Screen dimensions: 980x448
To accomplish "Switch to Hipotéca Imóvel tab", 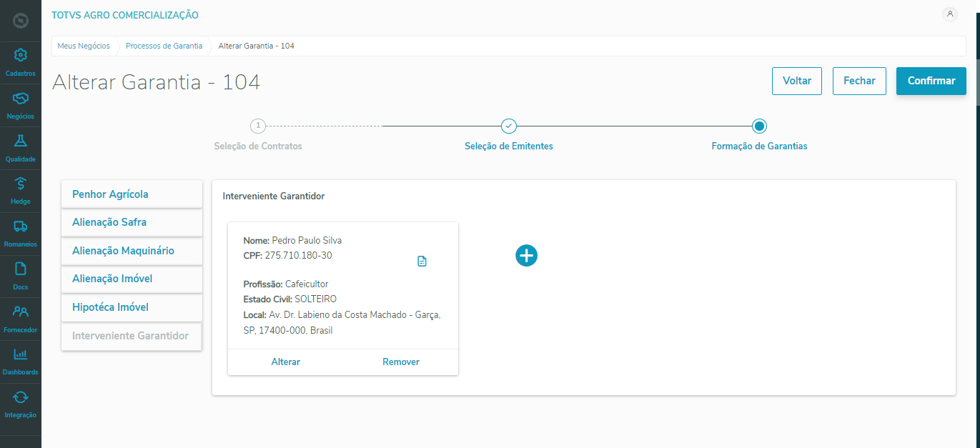I will (132, 307).
